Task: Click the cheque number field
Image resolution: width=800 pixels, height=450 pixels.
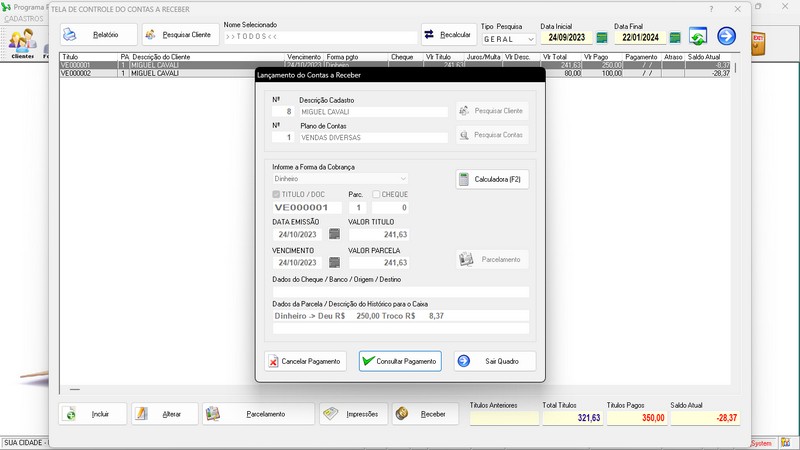Action: 390,208
